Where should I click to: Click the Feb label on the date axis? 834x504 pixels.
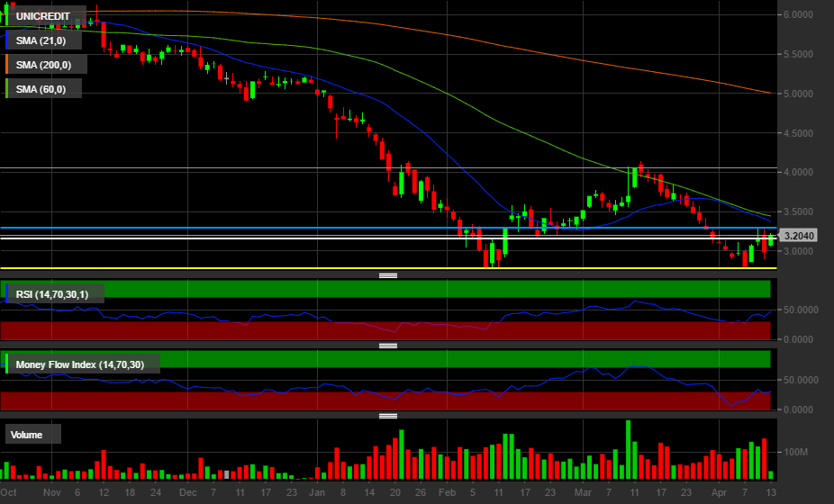point(447,493)
